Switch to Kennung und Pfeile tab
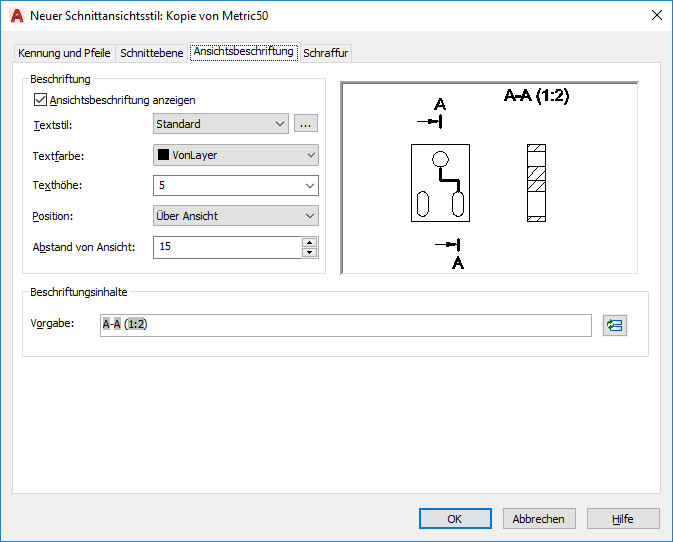 tap(64, 53)
